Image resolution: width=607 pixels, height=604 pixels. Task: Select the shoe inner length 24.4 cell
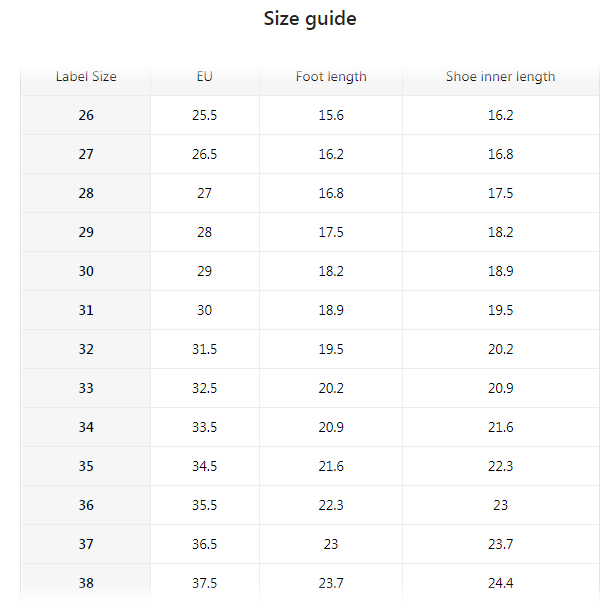(500, 583)
